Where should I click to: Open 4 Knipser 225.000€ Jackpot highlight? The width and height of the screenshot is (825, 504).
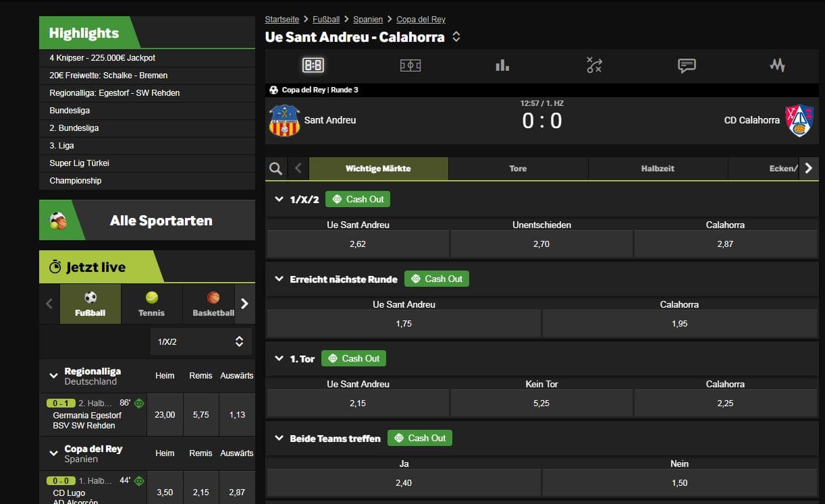(x=147, y=58)
